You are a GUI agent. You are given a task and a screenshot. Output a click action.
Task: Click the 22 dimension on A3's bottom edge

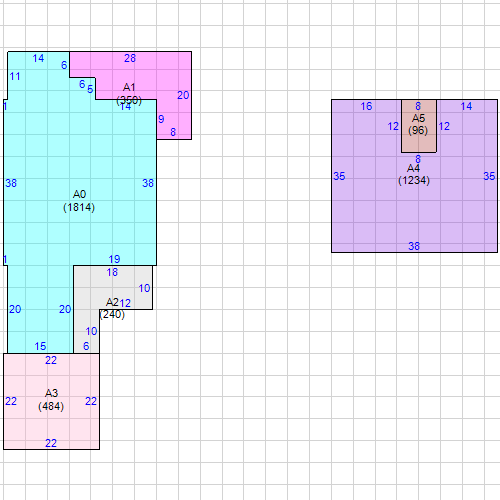coord(51,443)
